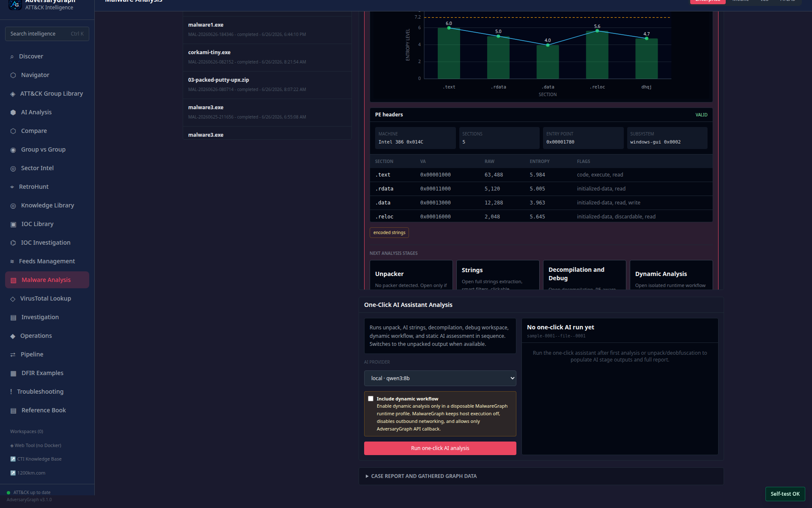Screen dimensions: 812x508
Task: Click subsystem value windows-gui 0x0002
Action: [x=655, y=142]
